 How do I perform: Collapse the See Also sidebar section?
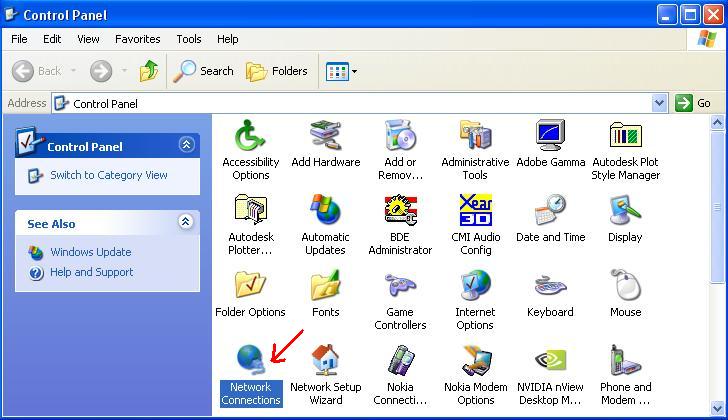click(186, 223)
